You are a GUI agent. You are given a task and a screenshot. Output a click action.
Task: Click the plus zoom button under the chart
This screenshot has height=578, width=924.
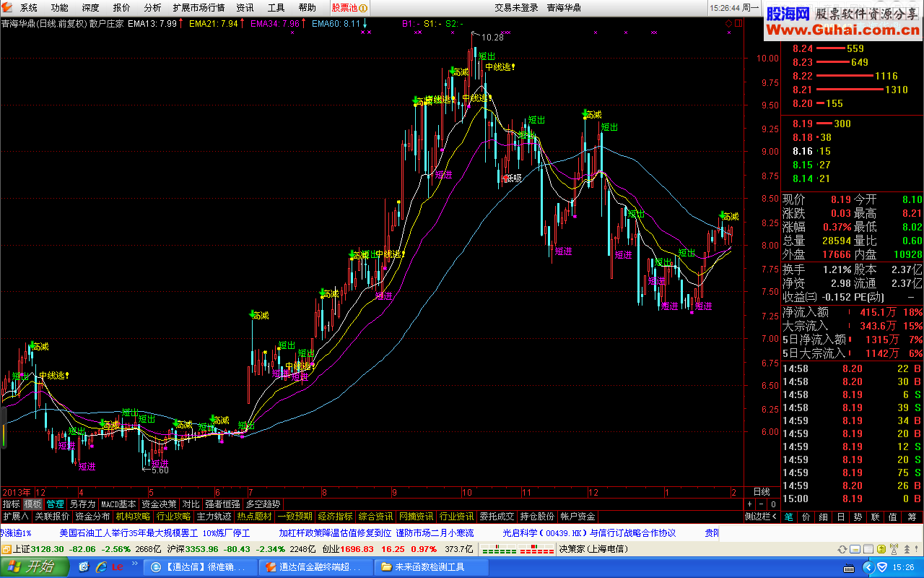(750, 504)
